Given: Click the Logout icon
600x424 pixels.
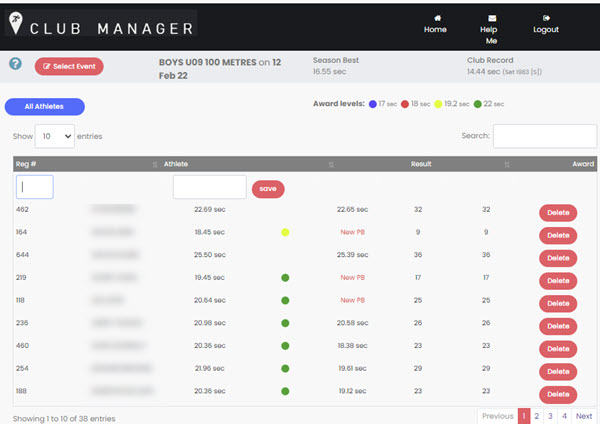Looking at the screenshot, I should point(545,18).
